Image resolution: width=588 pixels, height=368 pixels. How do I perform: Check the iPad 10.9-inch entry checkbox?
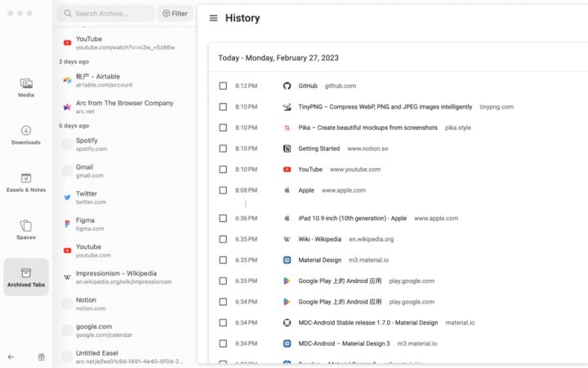[x=223, y=218]
